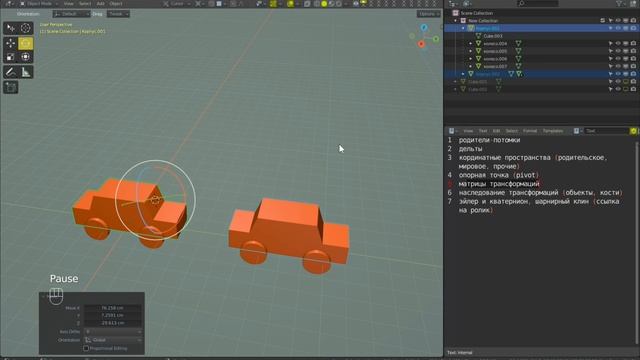Click text line 'родители-потомки'

pyautogui.click(x=489, y=140)
